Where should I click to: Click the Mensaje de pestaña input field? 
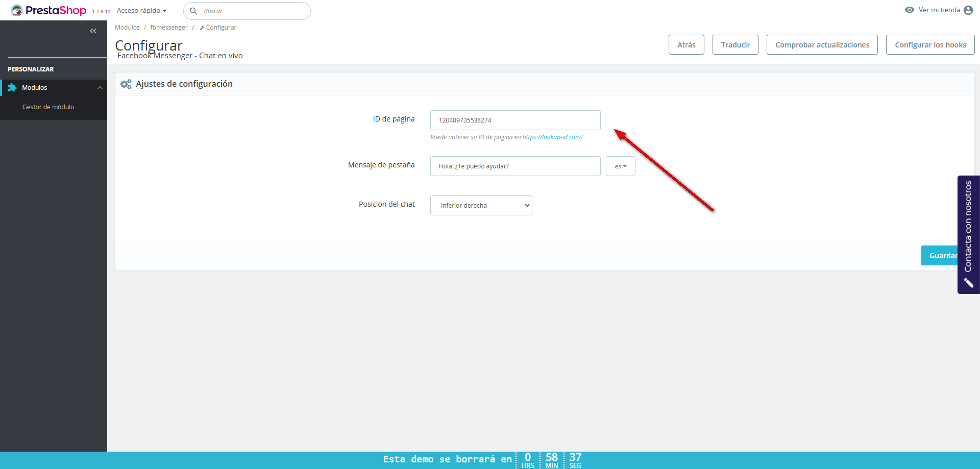point(516,166)
